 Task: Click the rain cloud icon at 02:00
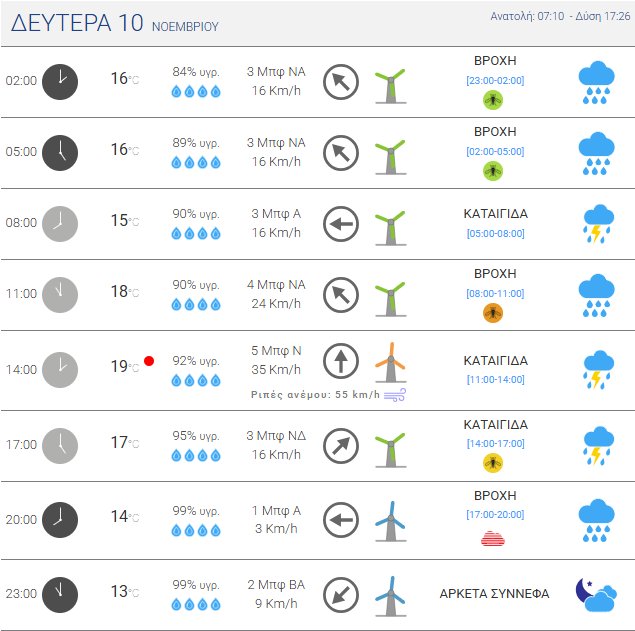(x=597, y=81)
